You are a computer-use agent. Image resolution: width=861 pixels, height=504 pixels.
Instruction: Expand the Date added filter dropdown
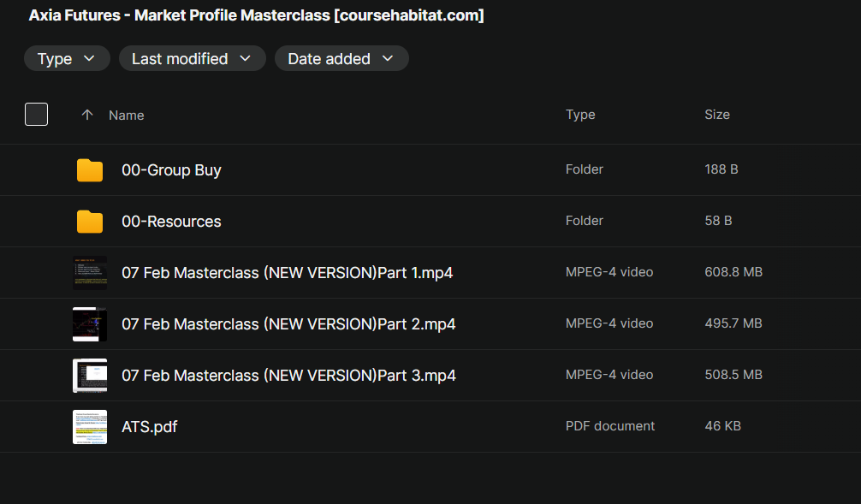341,58
